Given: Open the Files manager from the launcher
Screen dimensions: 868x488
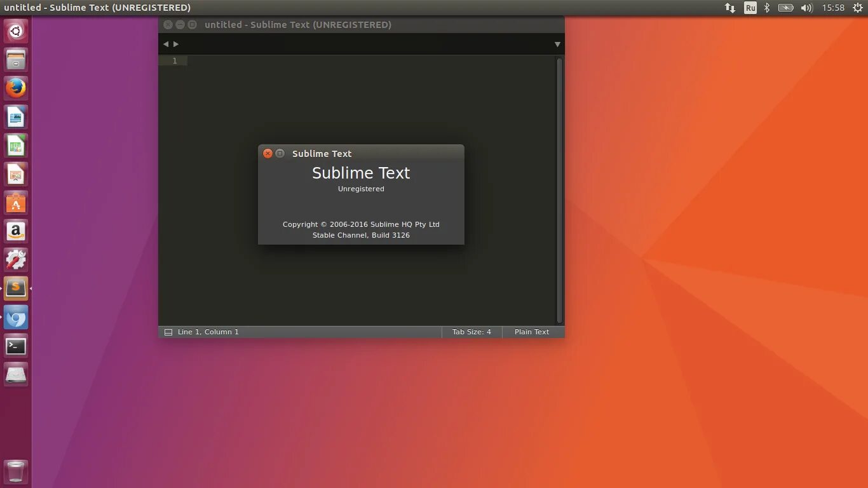Looking at the screenshot, I should click(x=16, y=60).
